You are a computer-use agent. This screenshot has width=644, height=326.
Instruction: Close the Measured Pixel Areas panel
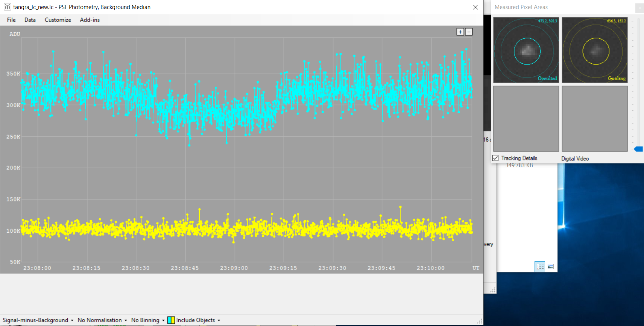coord(639,8)
